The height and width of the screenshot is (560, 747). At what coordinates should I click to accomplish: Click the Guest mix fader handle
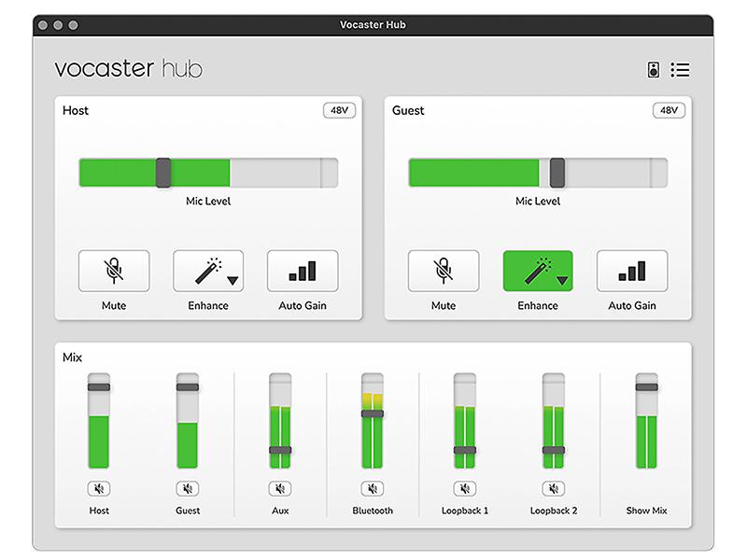(x=188, y=387)
